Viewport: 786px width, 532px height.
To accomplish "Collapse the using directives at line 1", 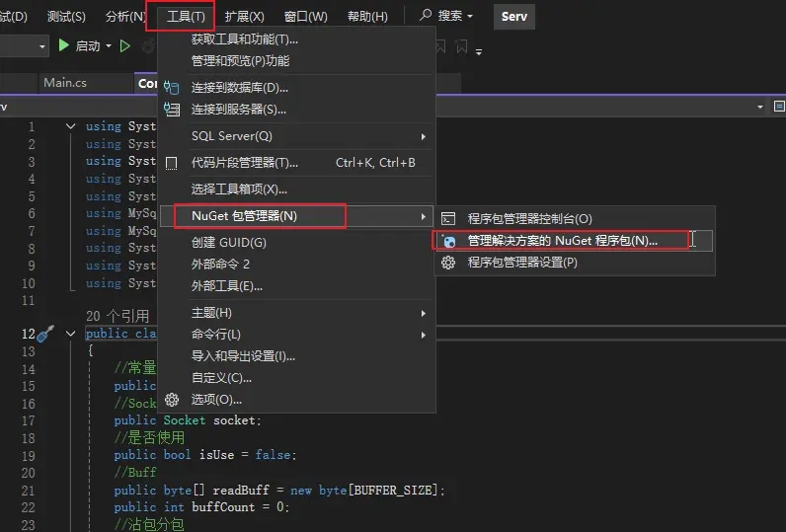I will pyautogui.click(x=71, y=126).
